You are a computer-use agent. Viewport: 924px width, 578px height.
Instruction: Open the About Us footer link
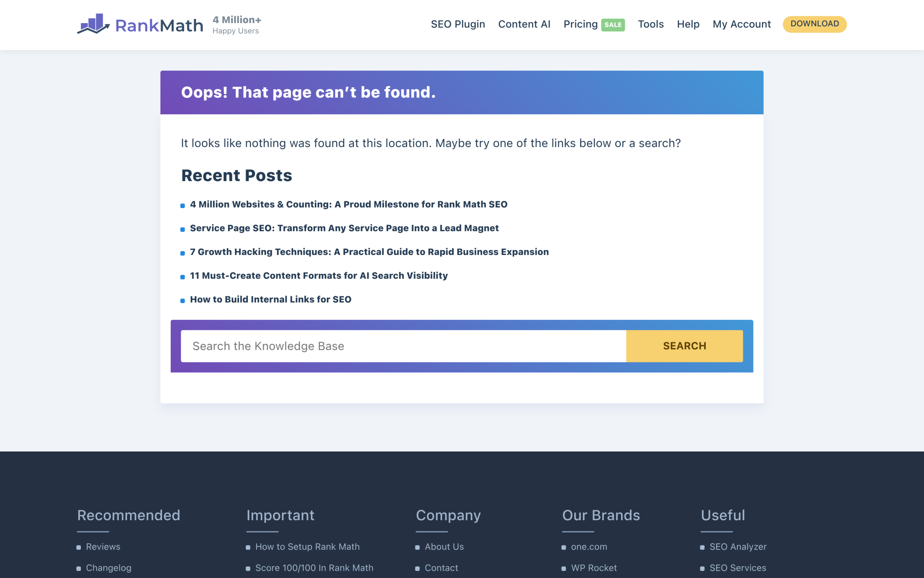[444, 547]
